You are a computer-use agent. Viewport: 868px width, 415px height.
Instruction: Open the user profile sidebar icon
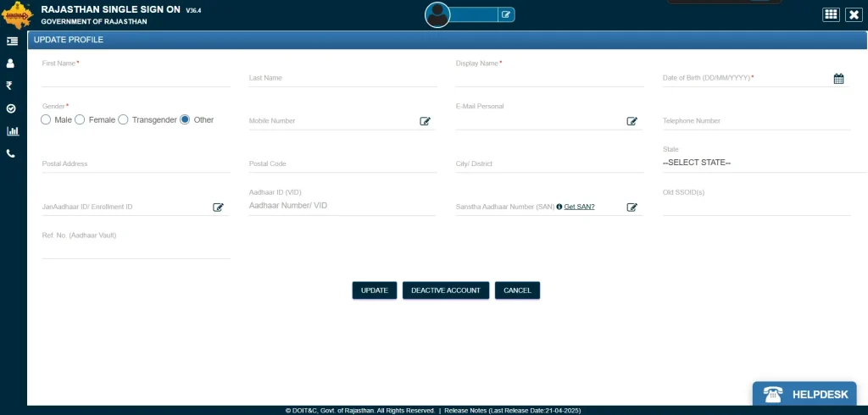[x=10, y=63]
